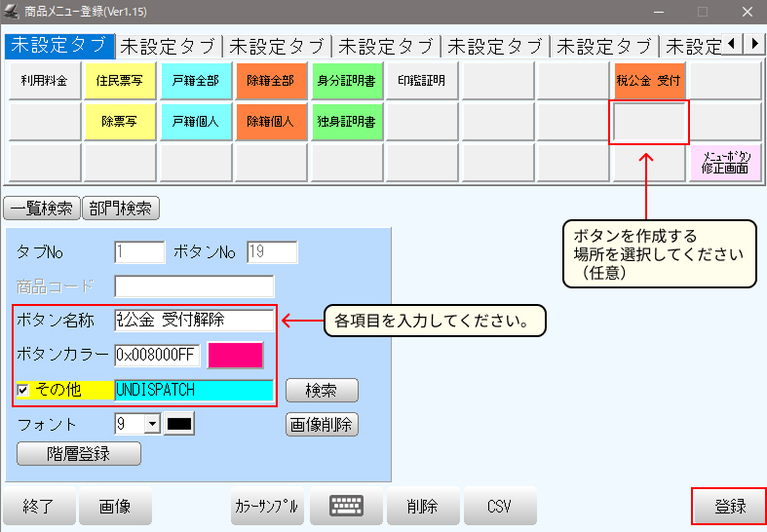The height and width of the screenshot is (532, 767).
Task: Open メニューボタン修正画面
Action: (725, 162)
